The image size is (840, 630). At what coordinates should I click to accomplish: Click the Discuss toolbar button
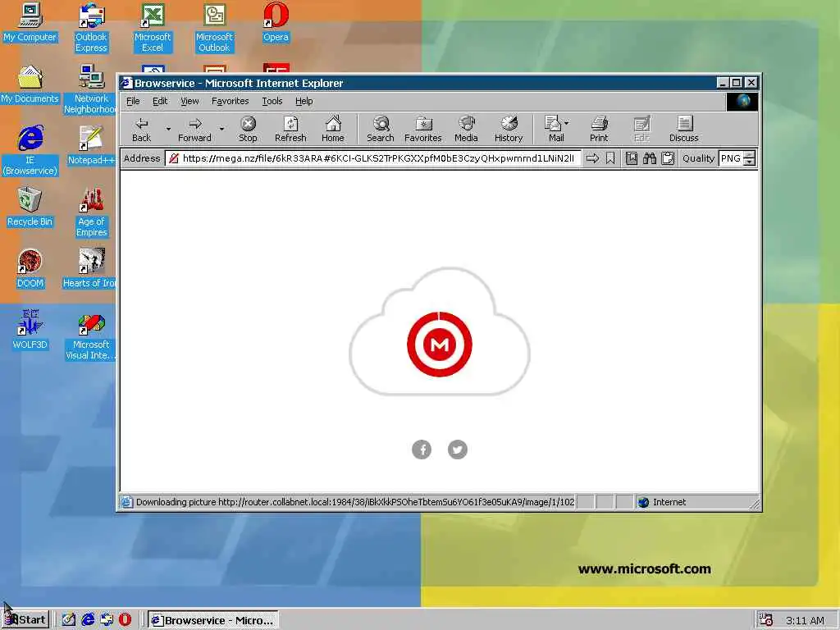click(683, 129)
